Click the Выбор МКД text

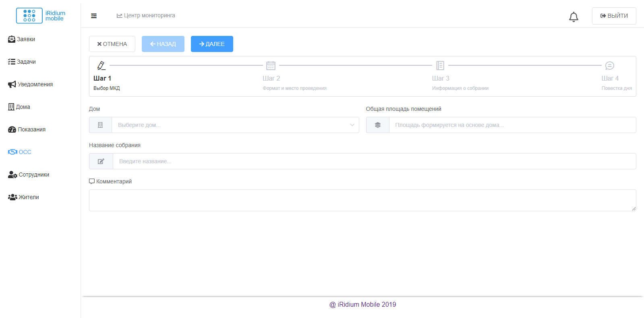(x=107, y=88)
